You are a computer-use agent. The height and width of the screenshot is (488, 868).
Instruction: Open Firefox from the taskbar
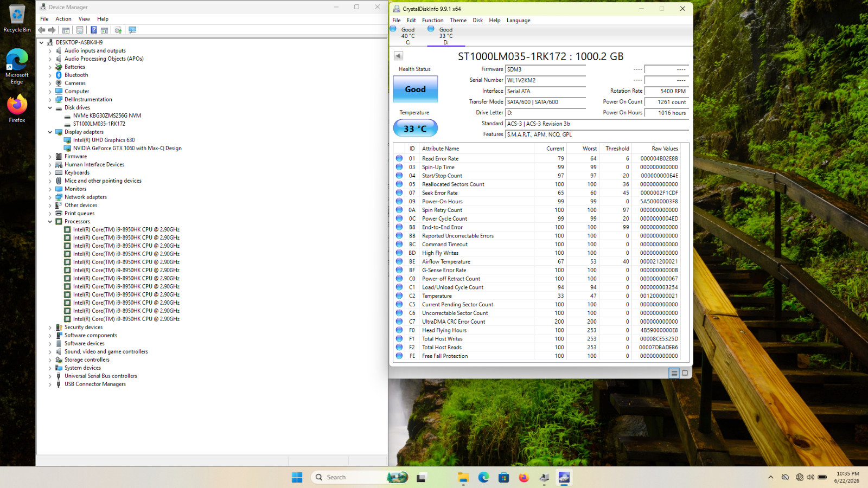524,477
